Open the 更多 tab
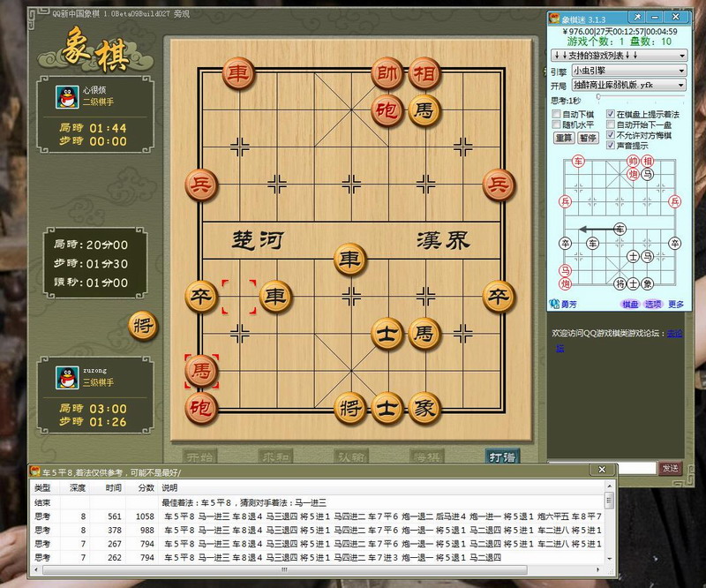Viewport: 706px width, 588px height. pyautogui.click(x=676, y=304)
